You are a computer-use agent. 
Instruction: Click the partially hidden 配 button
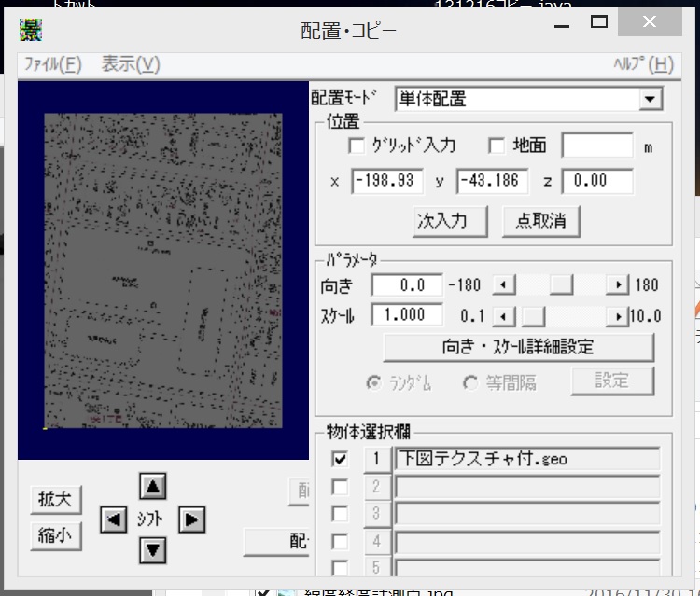(x=276, y=542)
